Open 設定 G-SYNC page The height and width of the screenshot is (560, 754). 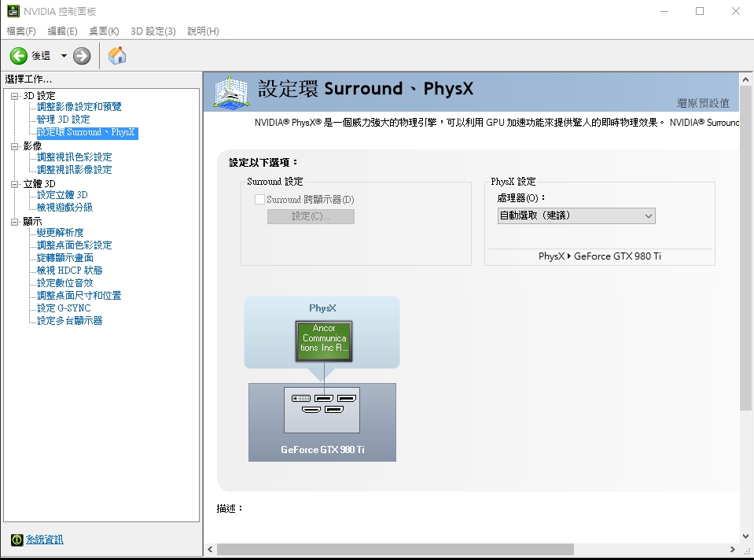64,308
